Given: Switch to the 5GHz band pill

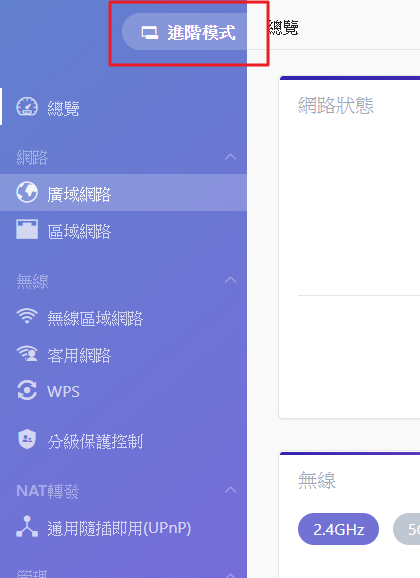Looking at the screenshot, I should tap(407, 529).
